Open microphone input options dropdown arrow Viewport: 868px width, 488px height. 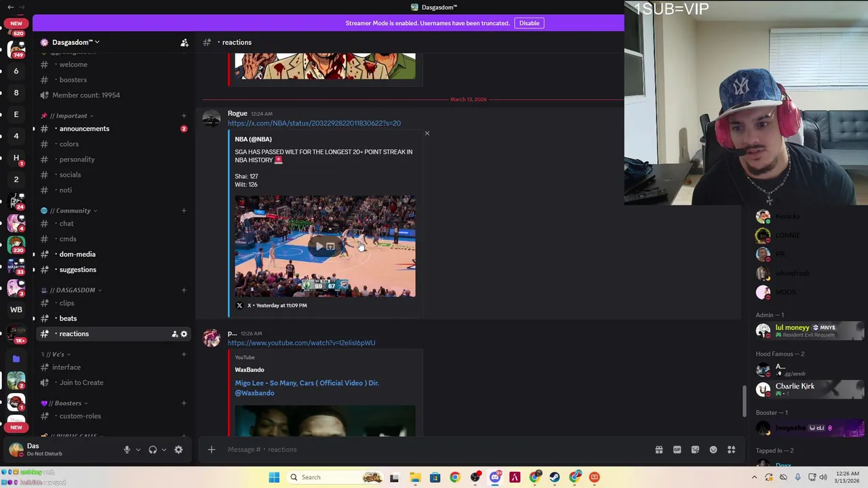tap(138, 449)
